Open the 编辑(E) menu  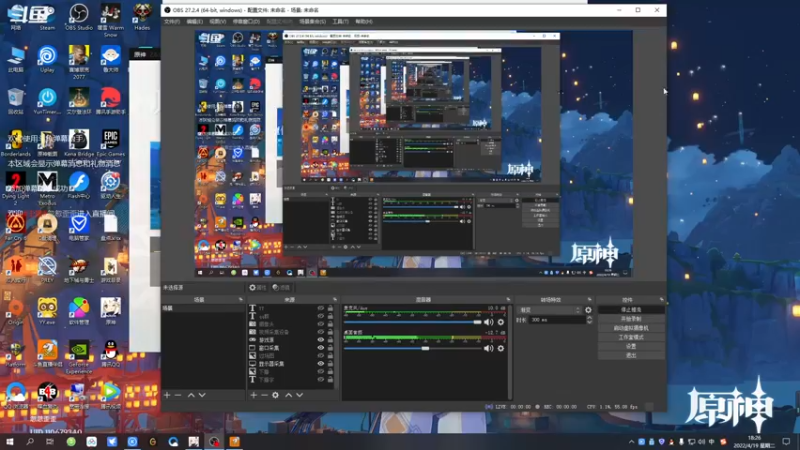(194, 21)
